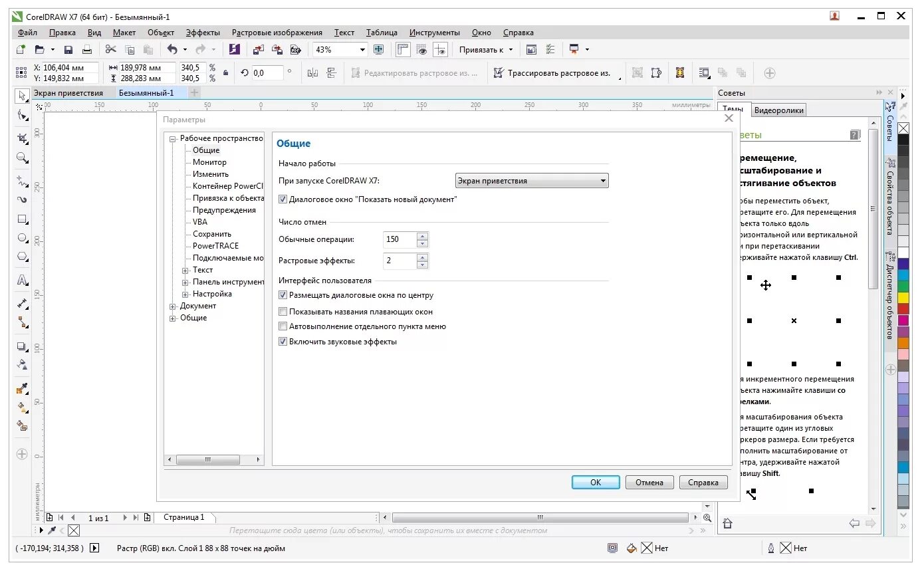Expand the Документ tree node
Screen dimensions: 924x575
pyautogui.click(x=173, y=306)
